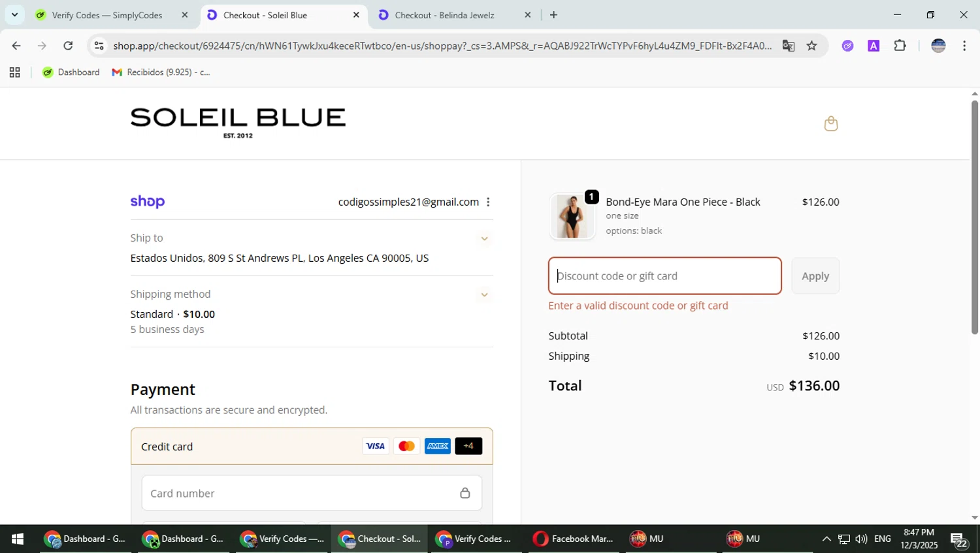Open the Chrome profile avatar
Image resolution: width=980 pixels, height=553 pixels.
click(938, 46)
